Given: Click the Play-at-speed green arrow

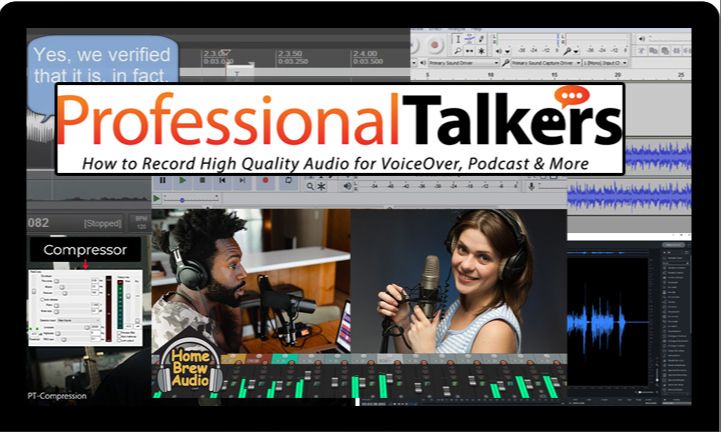Looking at the screenshot, I should click(156, 198).
